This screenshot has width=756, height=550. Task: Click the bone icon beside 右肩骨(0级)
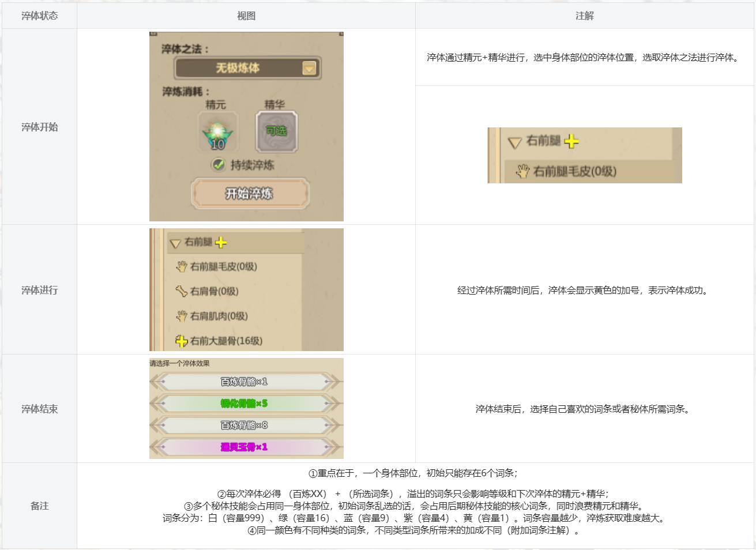[x=182, y=291]
